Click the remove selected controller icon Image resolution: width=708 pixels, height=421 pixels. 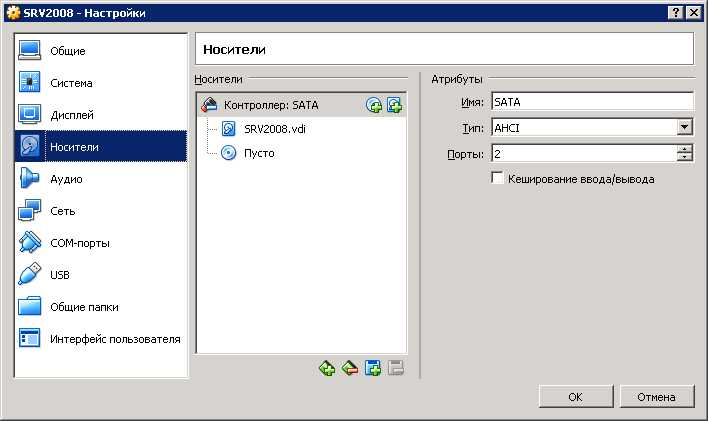[x=349, y=369]
